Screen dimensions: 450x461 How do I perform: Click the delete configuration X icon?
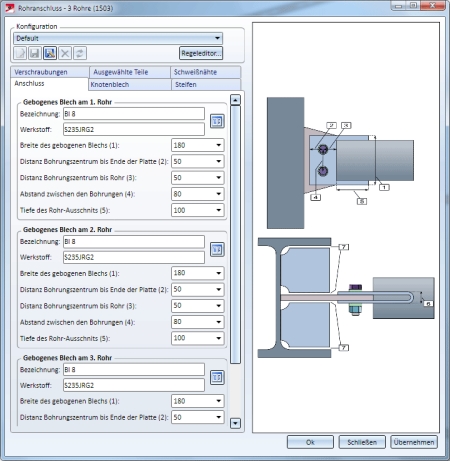65,53
